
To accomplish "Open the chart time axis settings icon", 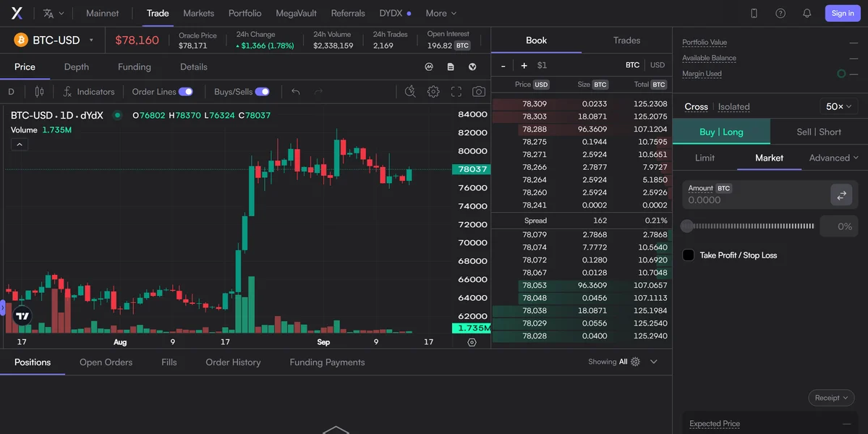I will (472, 342).
